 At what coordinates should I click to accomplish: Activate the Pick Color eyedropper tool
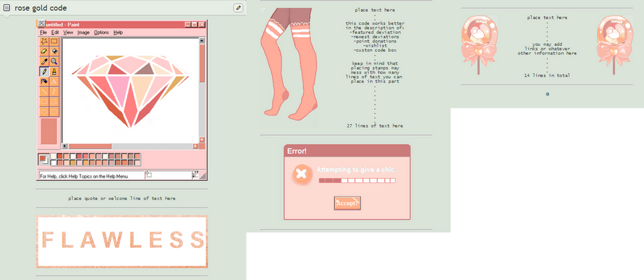click(45, 61)
